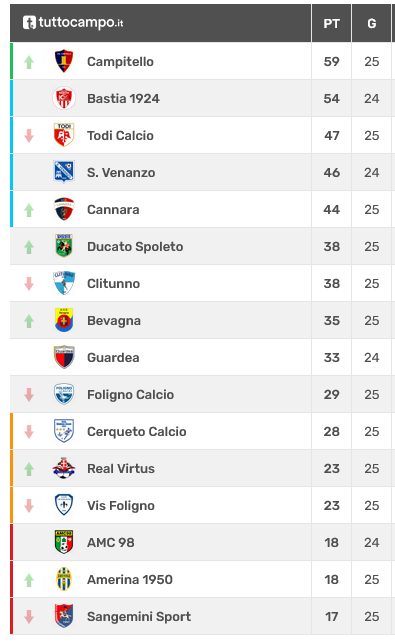395x644 pixels.
Task: Click the Todi Calcio team badge
Action: [x=64, y=135]
